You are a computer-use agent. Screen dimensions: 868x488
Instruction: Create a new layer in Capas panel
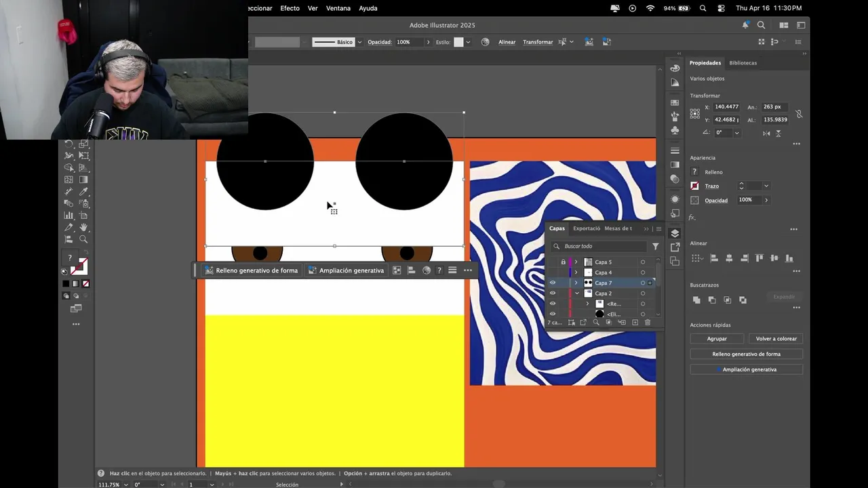pyautogui.click(x=635, y=323)
